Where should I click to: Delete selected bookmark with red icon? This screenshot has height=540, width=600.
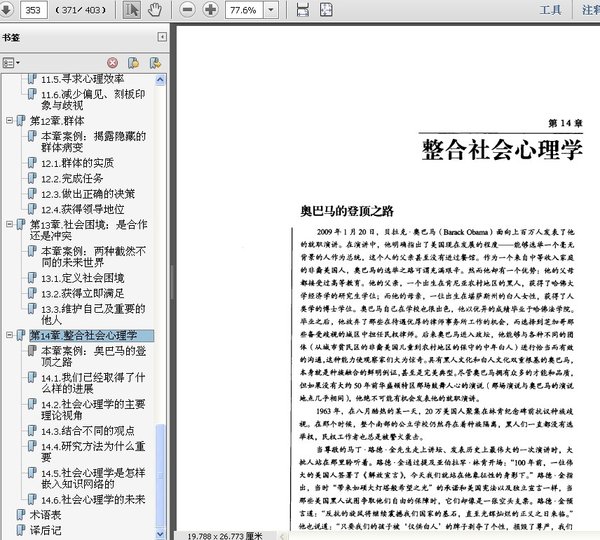pos(112,63)
